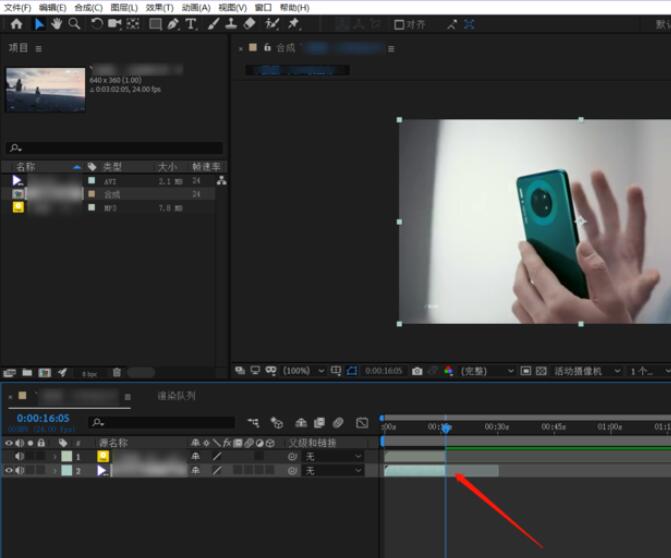671x558 pixels.
Task: Open the 活动摄像机 camera view dropdown
Action: click(587, 371)
